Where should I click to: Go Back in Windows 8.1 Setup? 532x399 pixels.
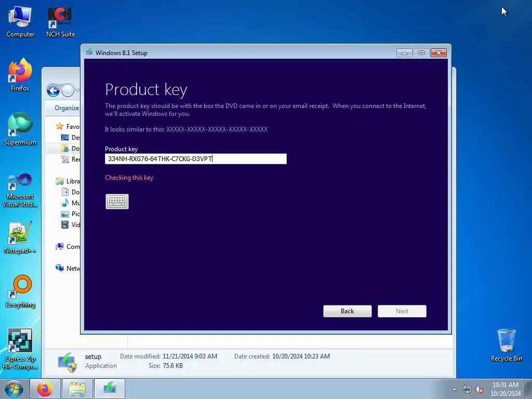pyautogui.click(x=348, y=311)
